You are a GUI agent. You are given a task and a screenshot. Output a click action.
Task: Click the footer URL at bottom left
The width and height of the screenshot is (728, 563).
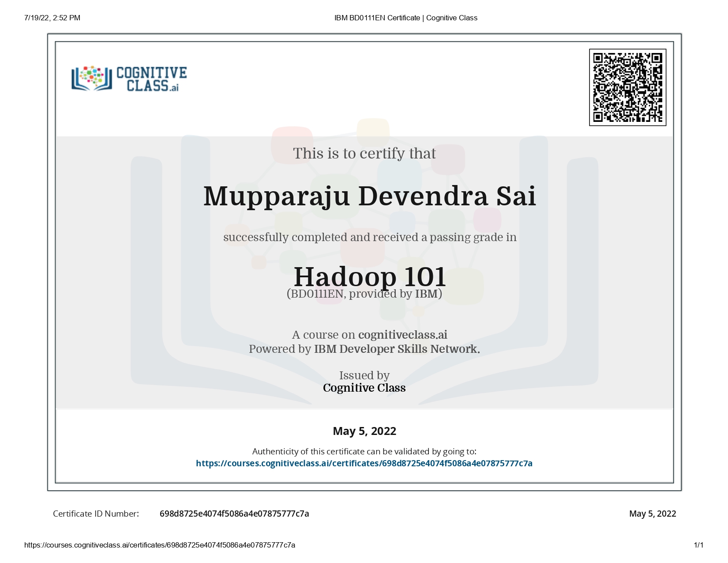tap(160, 545)
